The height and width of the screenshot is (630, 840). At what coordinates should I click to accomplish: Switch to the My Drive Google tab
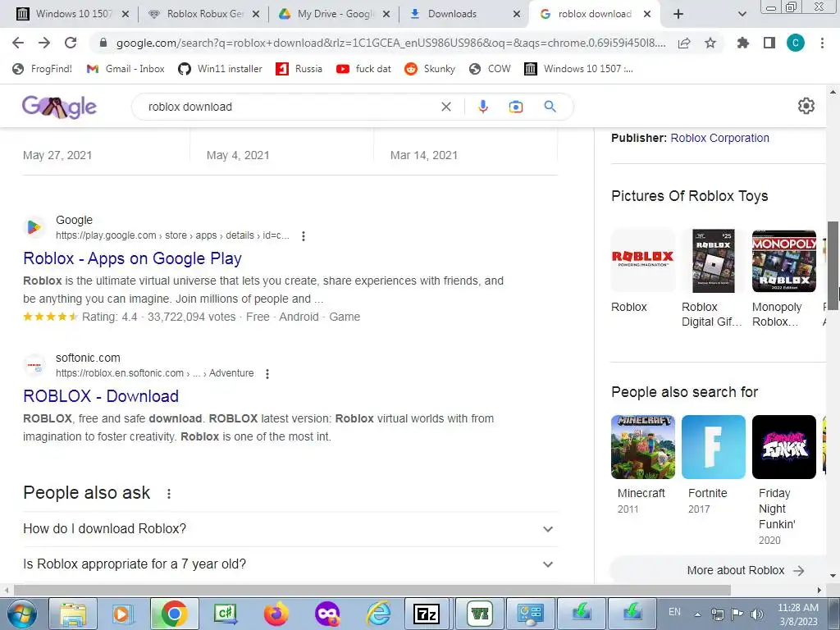pos(335,14)
